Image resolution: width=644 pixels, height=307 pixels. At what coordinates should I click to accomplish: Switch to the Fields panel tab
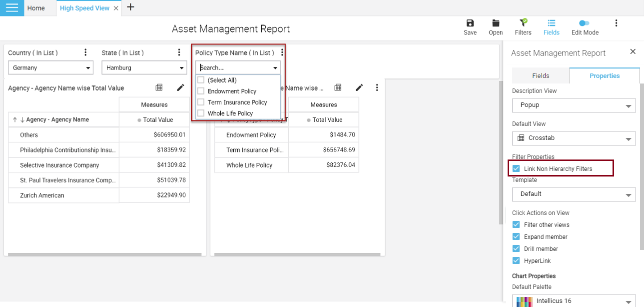click(541, 75)
